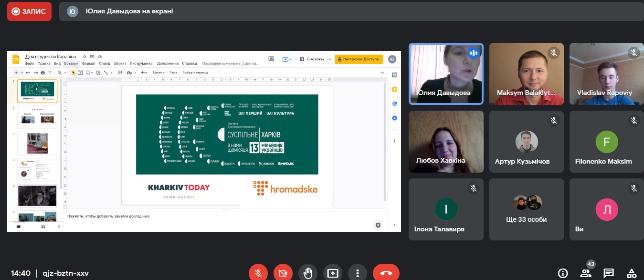This screenshot has width=644, height=280.
Task: Toggle the microphone in the call controls
Action: coord(258,273)
